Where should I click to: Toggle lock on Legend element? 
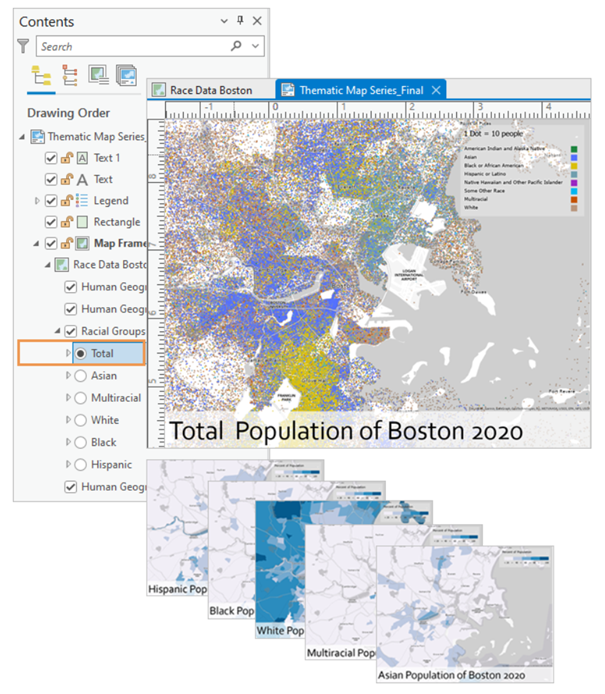coord(67,200)
